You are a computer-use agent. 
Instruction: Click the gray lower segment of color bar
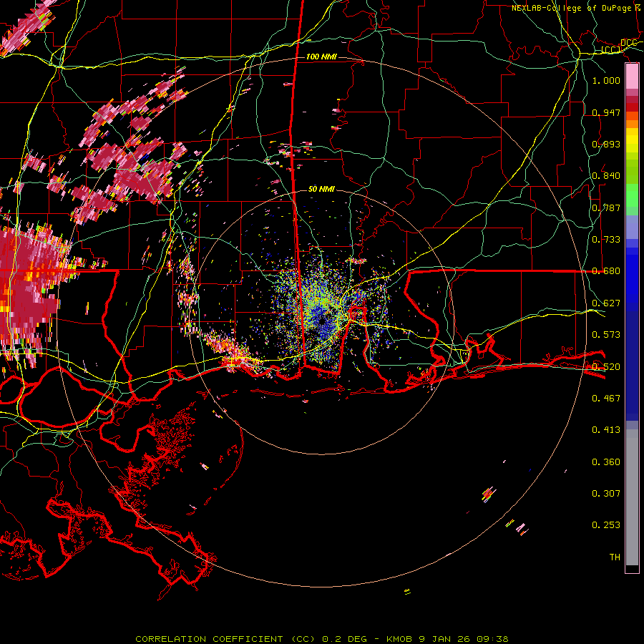tap(632, 497)
